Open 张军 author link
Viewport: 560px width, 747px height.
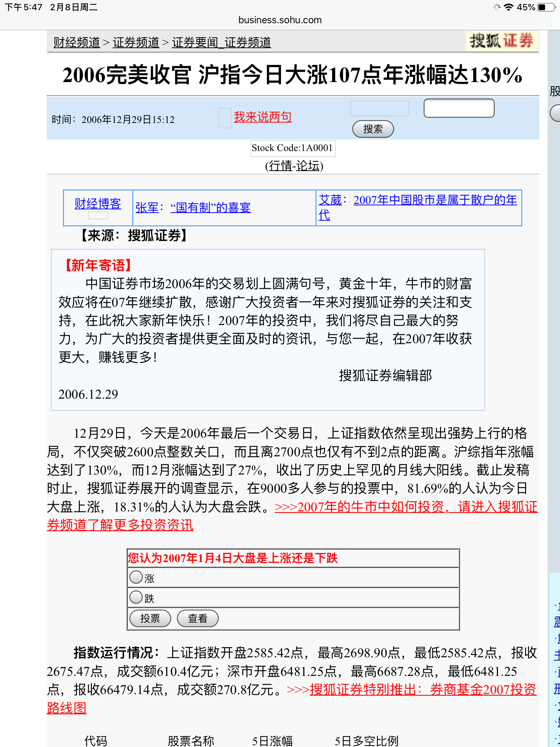(147, 208)
